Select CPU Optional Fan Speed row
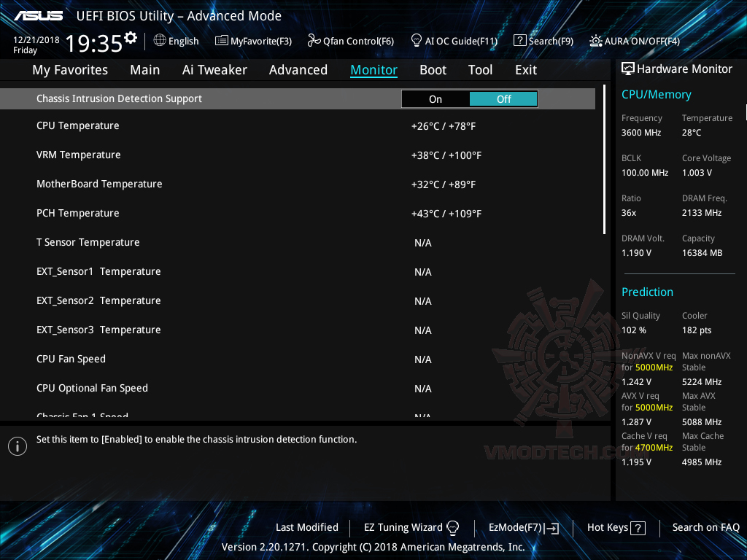The image size is (747, 560). point(298,388)
